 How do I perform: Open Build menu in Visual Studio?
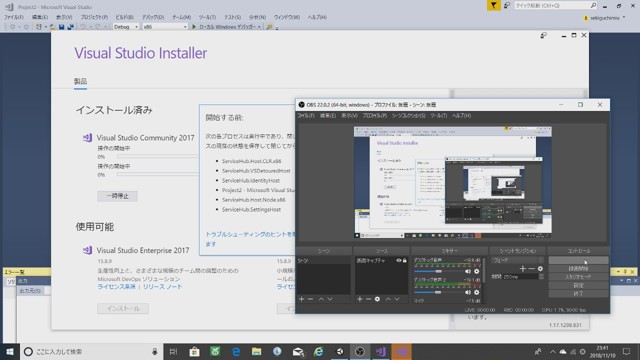(124, 17)
